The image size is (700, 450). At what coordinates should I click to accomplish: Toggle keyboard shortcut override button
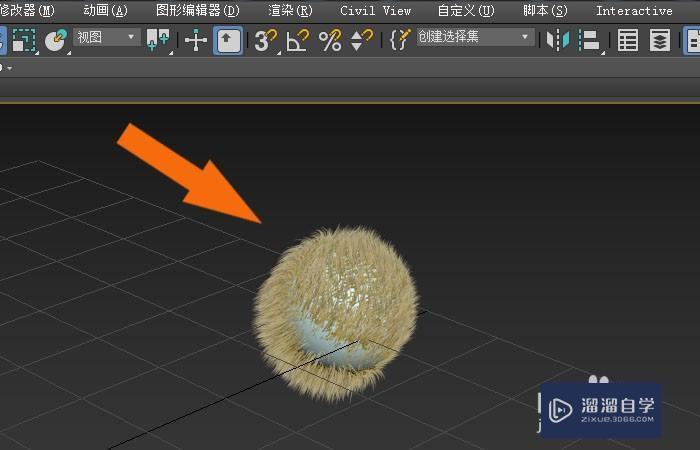(228, 40)
